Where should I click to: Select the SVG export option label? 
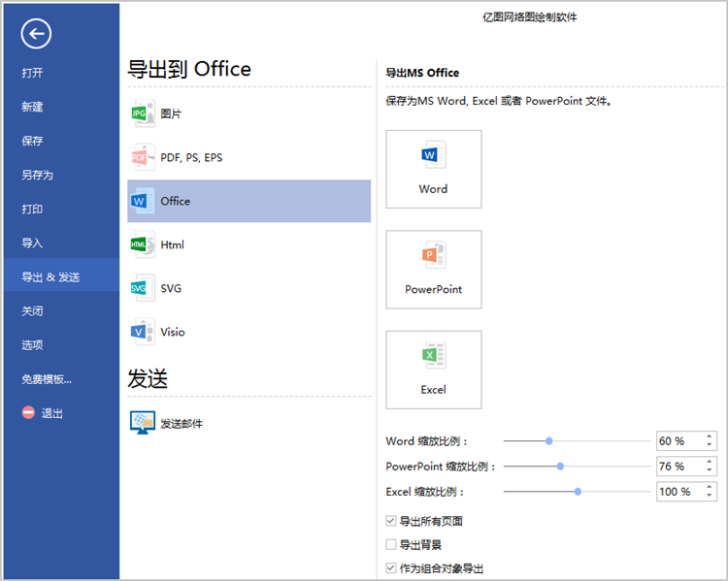[x=171, y=289]
